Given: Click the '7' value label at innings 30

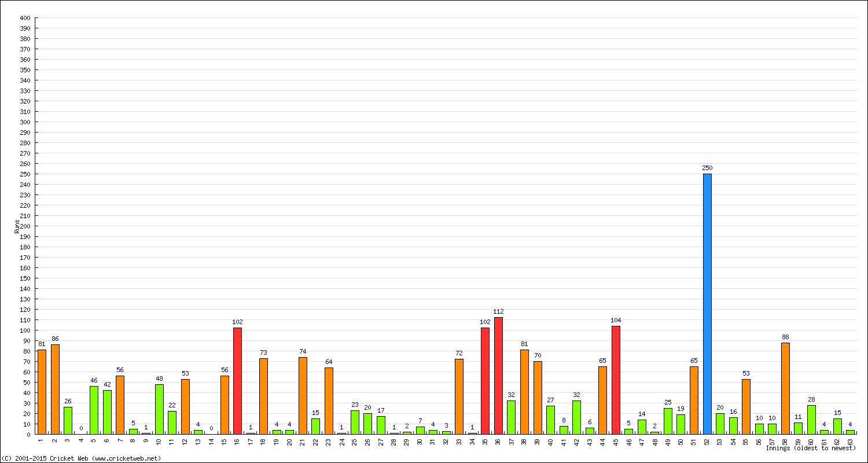Looking at the screenshot, I should (x=420, y=421).
